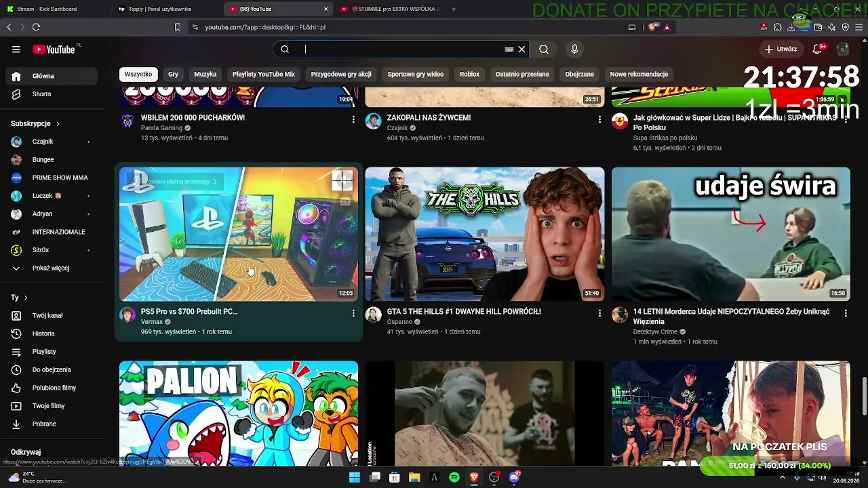Open Shorts from the sidebar
Viewport: 868px width, 488px height.
[52, 94]
